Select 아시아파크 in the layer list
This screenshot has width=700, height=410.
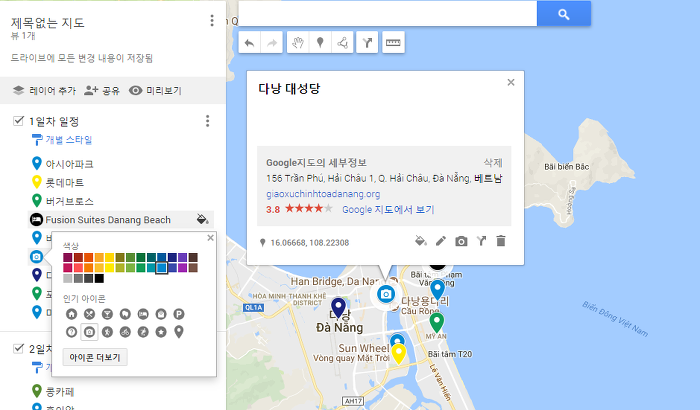click(x=69, y=164)
